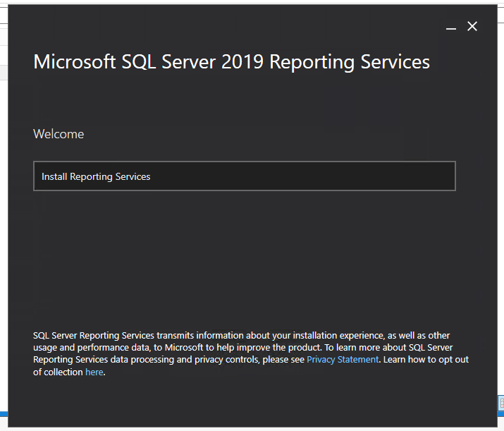Open the Privacy Statement link
Screen dimensions: 504x431
coord(343,360)
